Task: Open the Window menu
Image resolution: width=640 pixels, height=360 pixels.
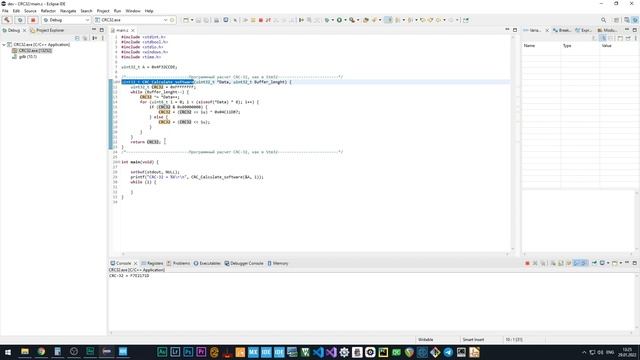Action: coord(133,11)
